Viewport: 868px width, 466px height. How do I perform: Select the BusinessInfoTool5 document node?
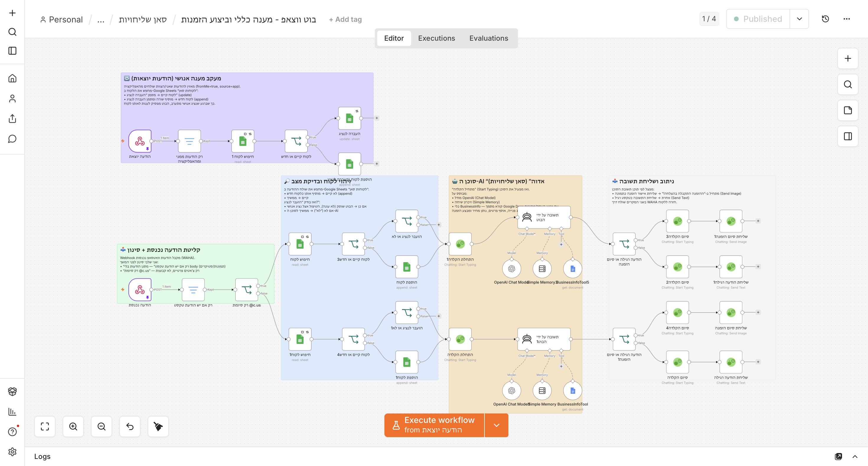[572, 269]
